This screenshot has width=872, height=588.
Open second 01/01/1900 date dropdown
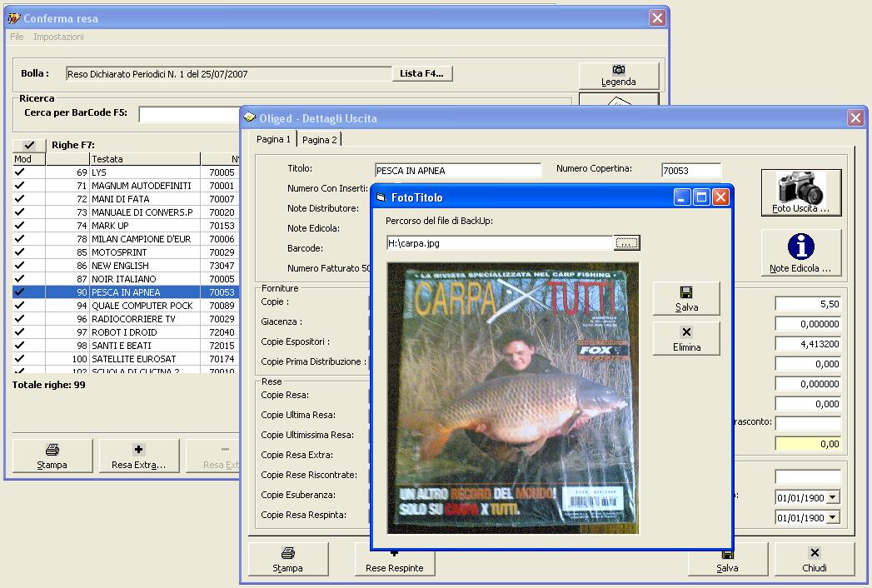pyautogui.click(x=833, y=517)
